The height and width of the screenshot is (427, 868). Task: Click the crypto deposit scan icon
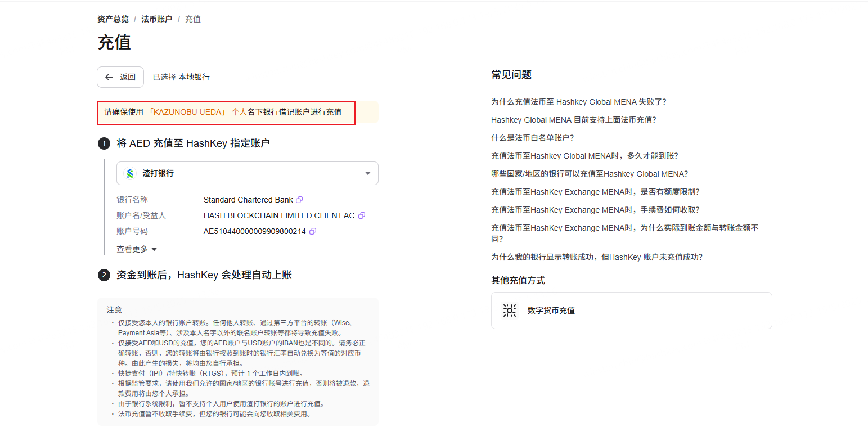coord(509,311)
